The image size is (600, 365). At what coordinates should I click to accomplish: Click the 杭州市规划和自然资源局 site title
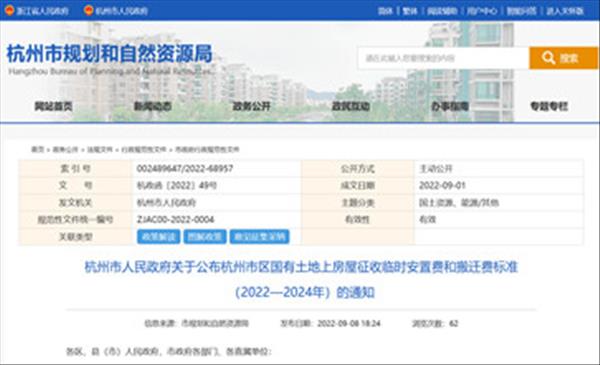109,54
